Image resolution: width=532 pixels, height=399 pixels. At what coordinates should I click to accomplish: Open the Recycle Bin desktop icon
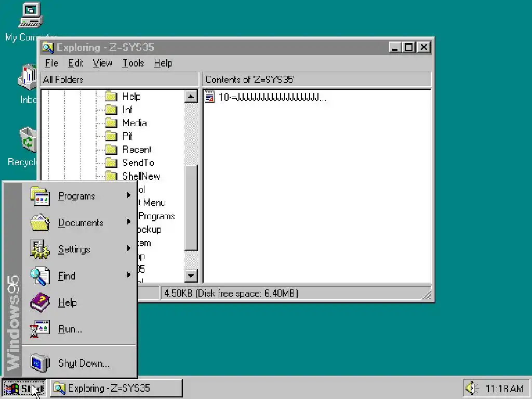(28, 140)
